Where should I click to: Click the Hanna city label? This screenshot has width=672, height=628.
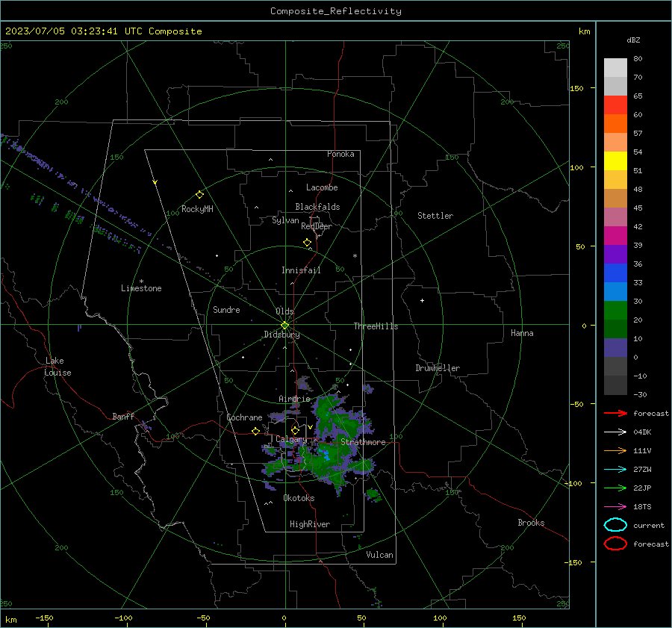tap(522, 333)
